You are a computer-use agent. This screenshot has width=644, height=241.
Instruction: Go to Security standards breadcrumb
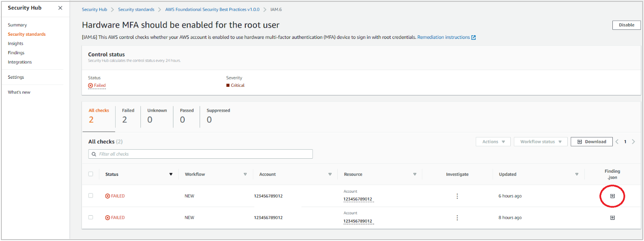(136, 9)
